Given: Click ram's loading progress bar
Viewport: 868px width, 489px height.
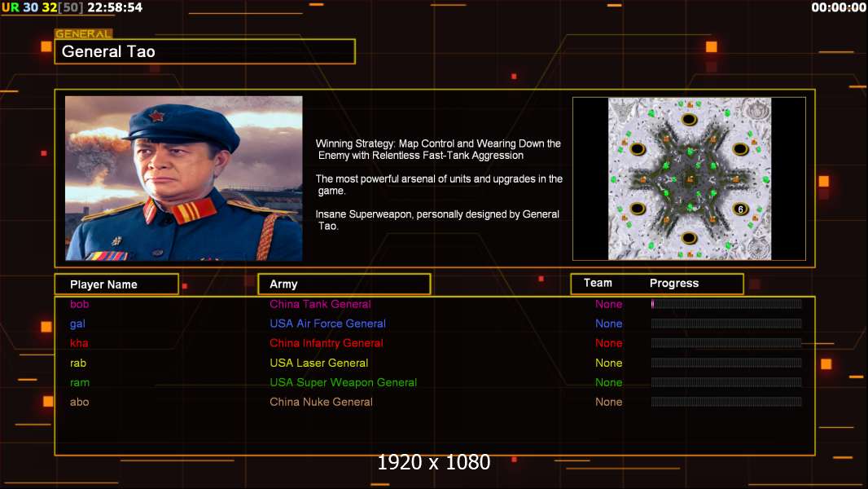Looking at the screenshot, I should click(x=726, y=382).
